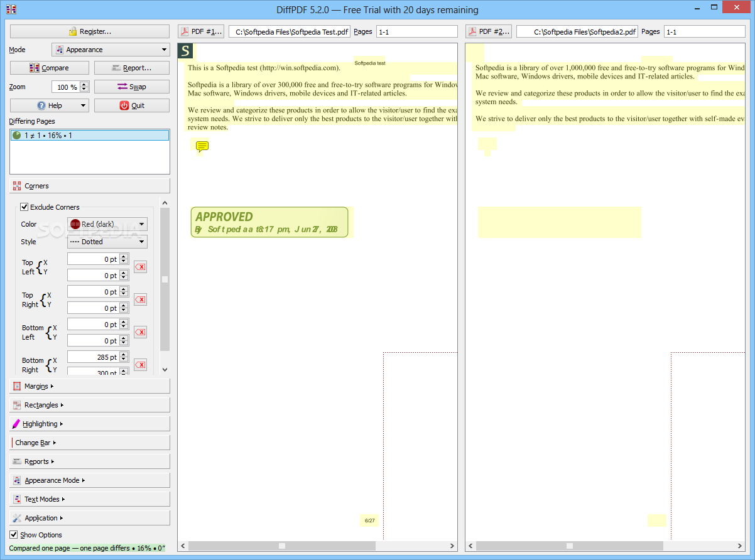Increase the Bottom Right X 285 pt value
Image resolution: width=755 pixels, height=560 pixels.
tap(124, 354)
